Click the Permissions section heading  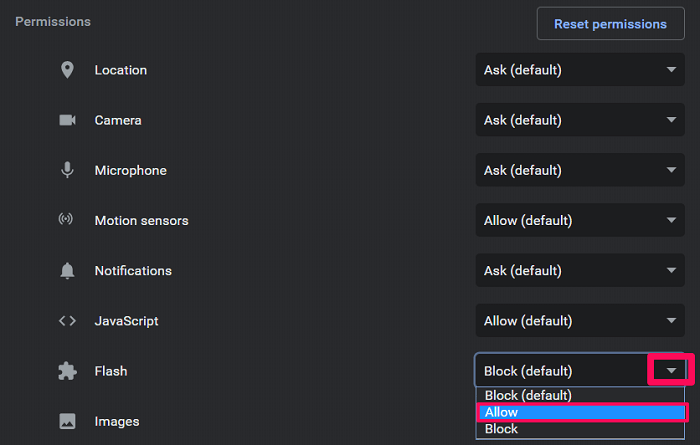(x=53, y=21)
